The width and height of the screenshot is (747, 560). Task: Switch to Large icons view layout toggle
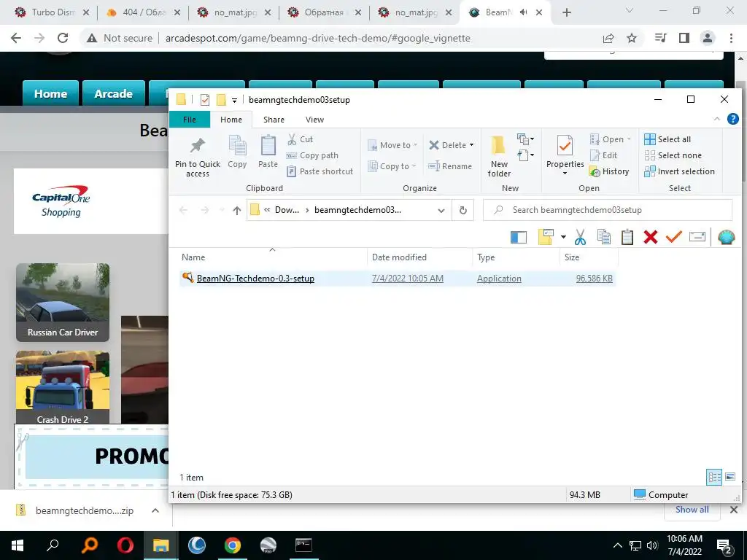click(729, 477)
